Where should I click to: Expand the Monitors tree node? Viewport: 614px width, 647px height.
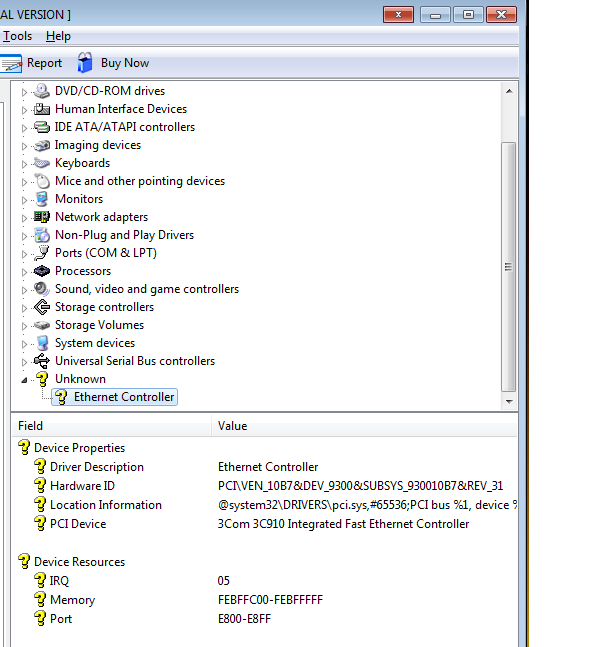24,200
